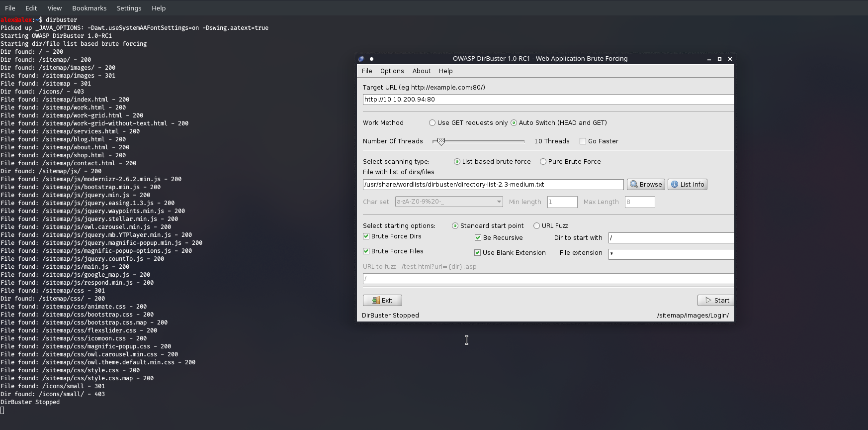The image size is (868, 430).
Task: Click the Number Of Threads slider handle
Action: [x=441, y=142]
